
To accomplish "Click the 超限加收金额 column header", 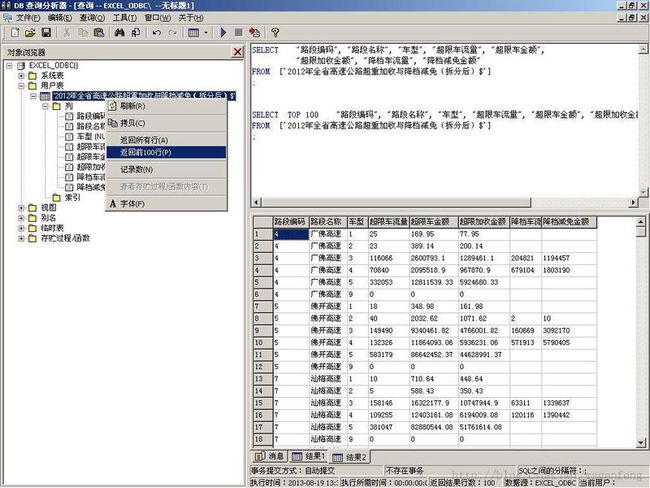I will [484, 222].
